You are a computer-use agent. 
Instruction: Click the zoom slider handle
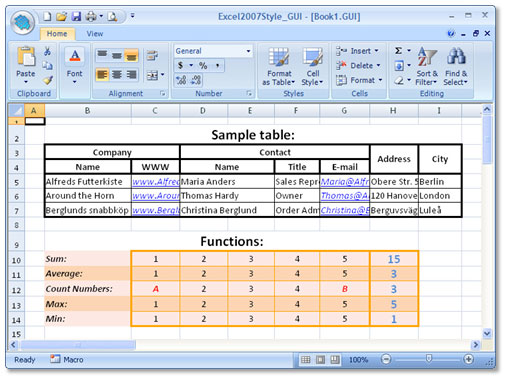point(429,359)
